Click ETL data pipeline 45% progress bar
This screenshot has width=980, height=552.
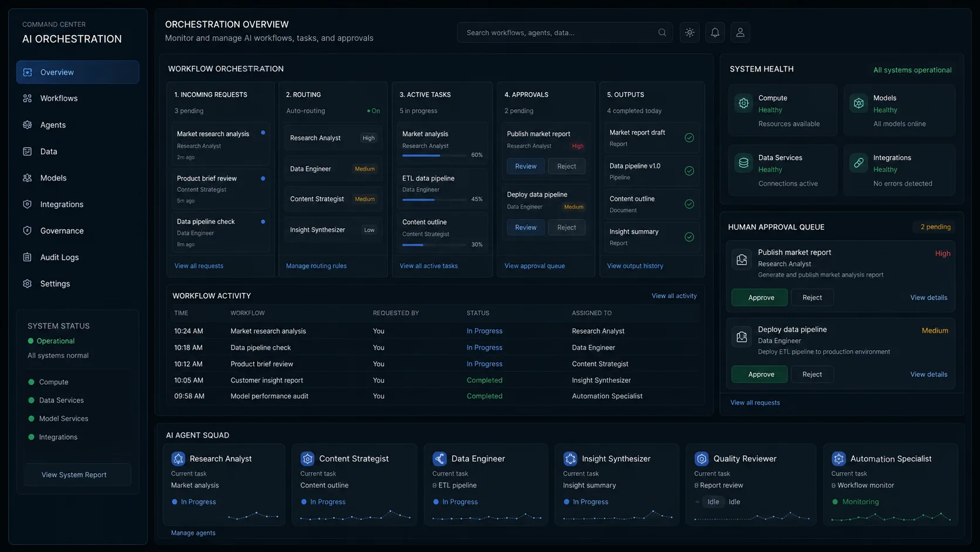[434, 199]
